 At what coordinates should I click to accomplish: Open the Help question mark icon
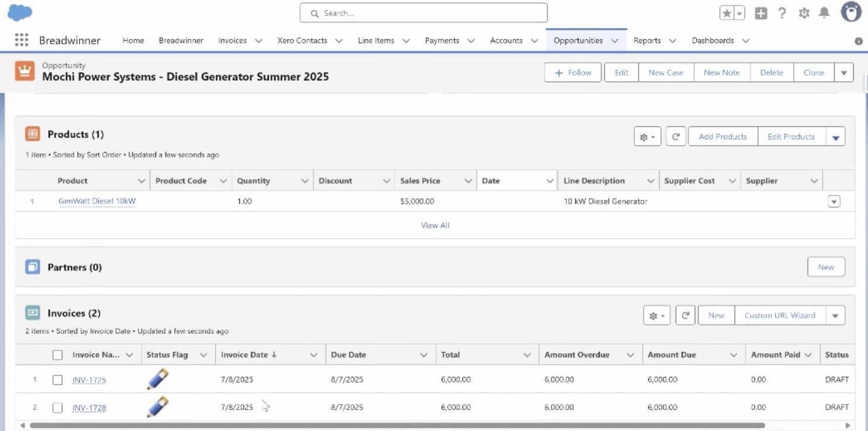click(x=782, y=13)
